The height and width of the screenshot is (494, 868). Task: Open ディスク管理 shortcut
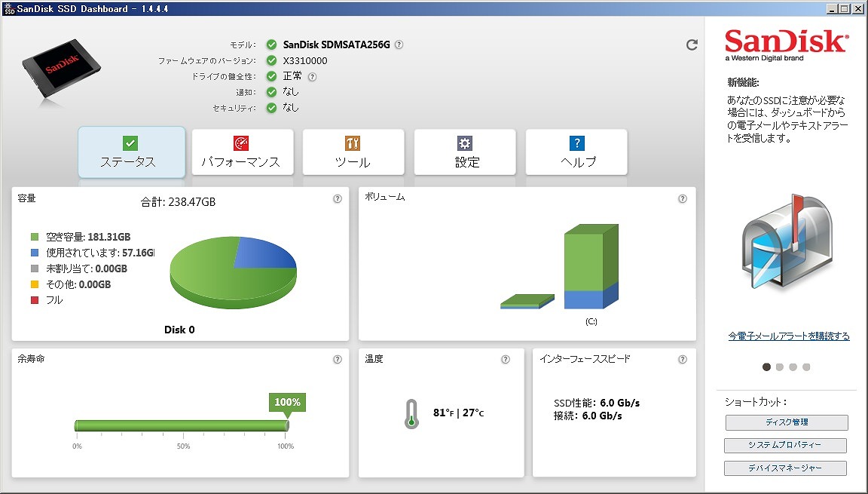coord(787,422)
